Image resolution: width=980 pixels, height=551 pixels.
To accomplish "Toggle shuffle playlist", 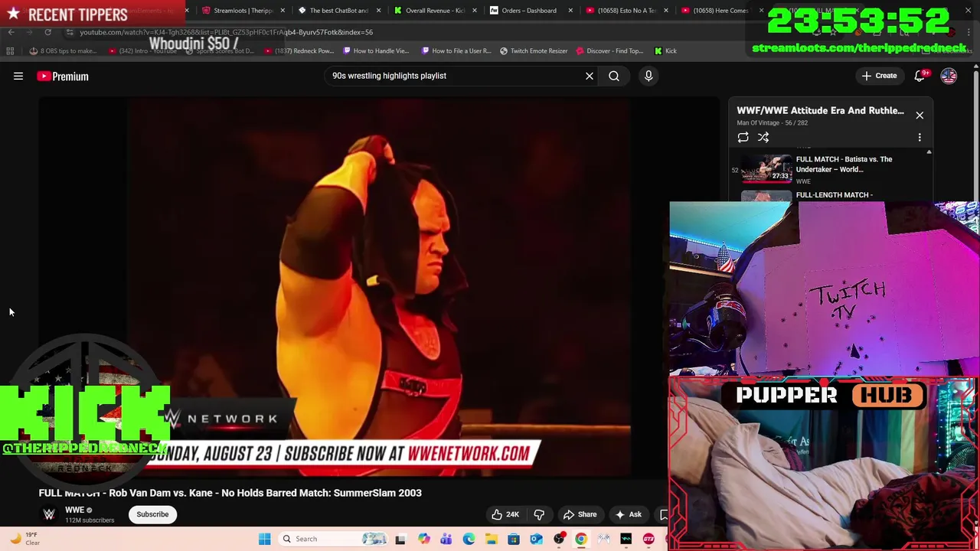I will pos(763,137).
